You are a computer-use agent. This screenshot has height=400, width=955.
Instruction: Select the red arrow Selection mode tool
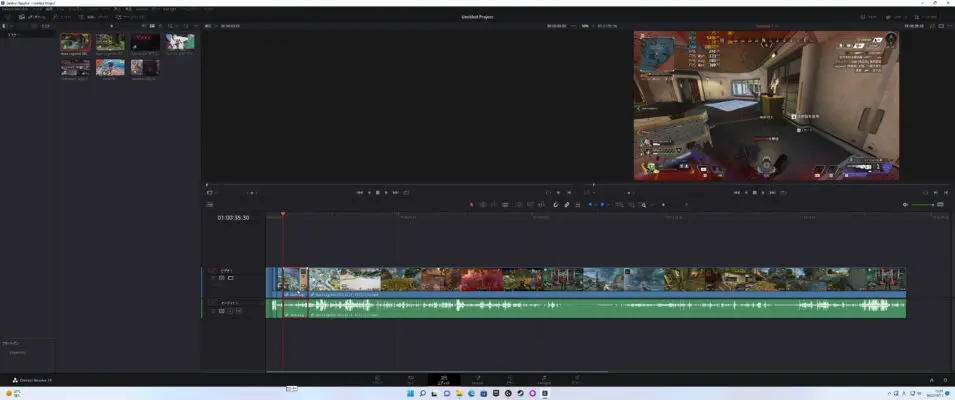pos(471,205)
